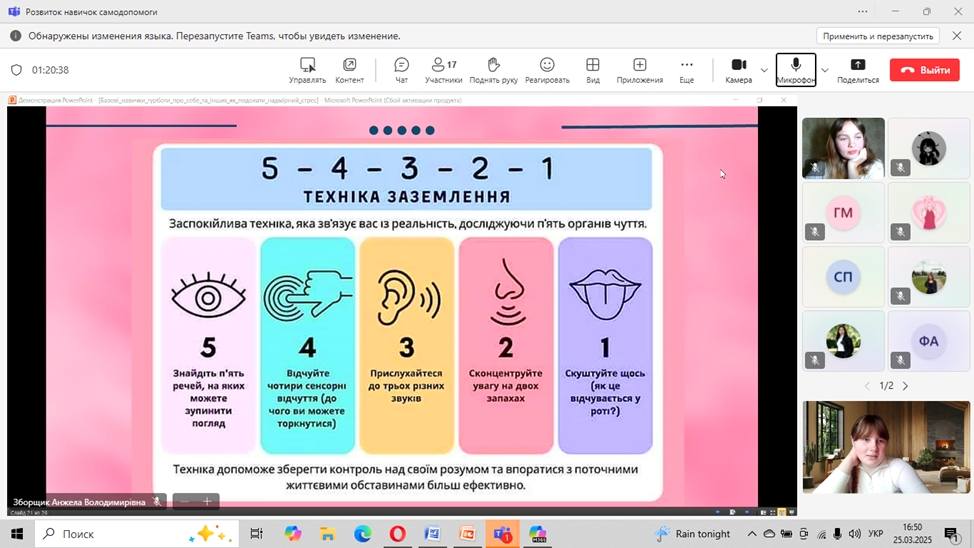Pop out shared content with Контент

[x=349, y=70]
